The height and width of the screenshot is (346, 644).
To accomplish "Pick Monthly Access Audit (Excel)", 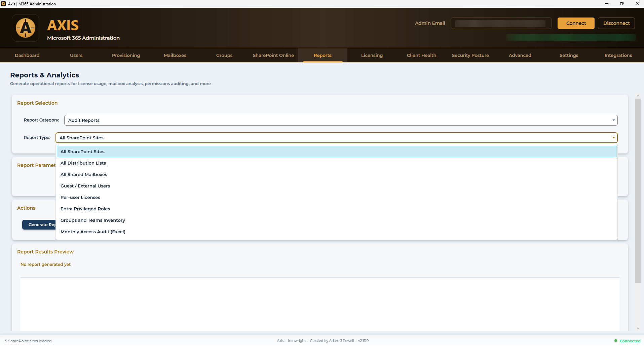I will coord(336,232).
